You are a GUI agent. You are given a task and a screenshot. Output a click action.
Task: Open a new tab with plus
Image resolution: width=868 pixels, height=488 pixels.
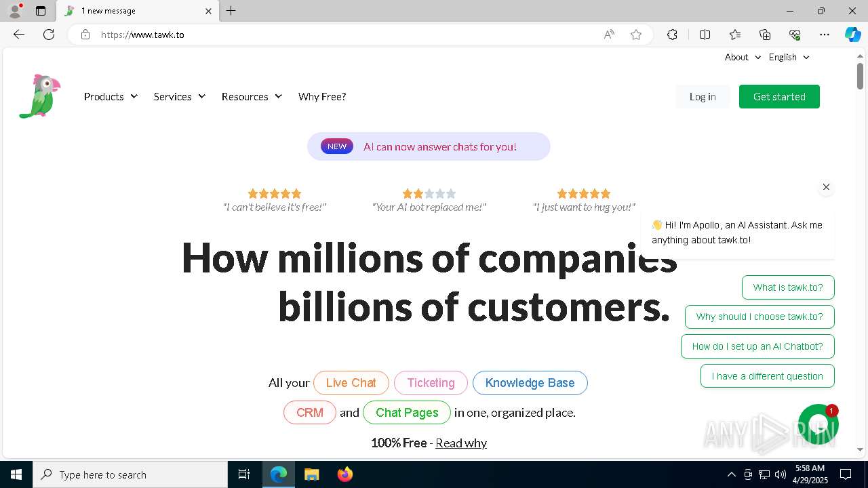point(231,11)
